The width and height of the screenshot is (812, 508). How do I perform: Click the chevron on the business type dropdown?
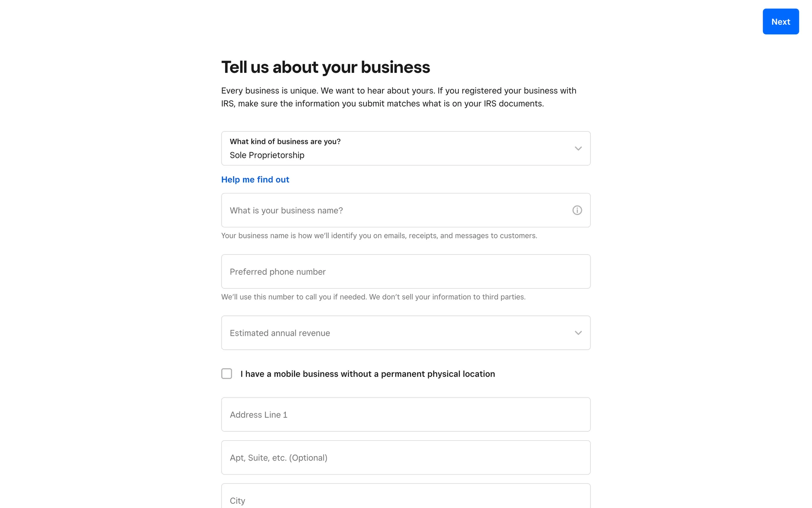[x=578, y=149]
